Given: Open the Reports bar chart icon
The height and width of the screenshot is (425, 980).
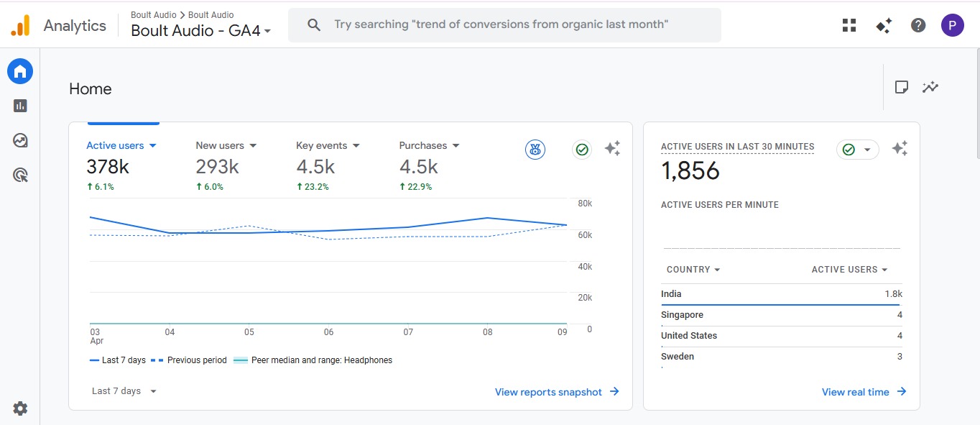Looking at the screenshot, I should 20,106.
